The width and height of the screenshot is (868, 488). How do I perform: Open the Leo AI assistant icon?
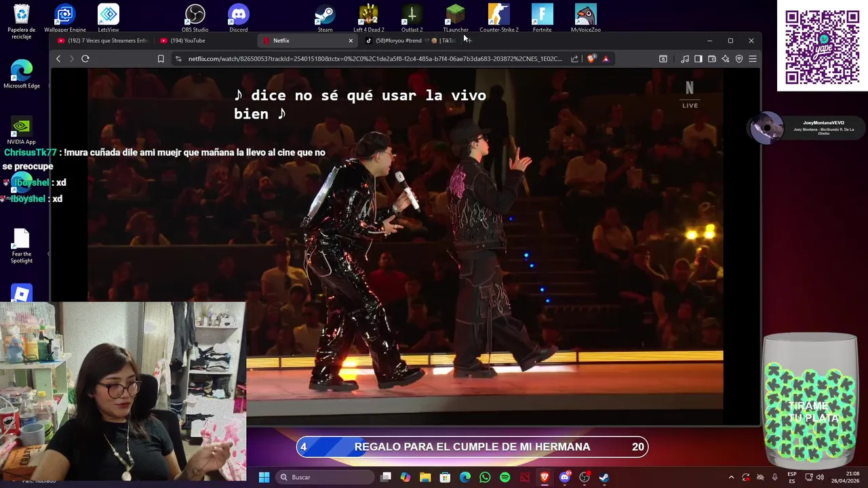point(726,59)
